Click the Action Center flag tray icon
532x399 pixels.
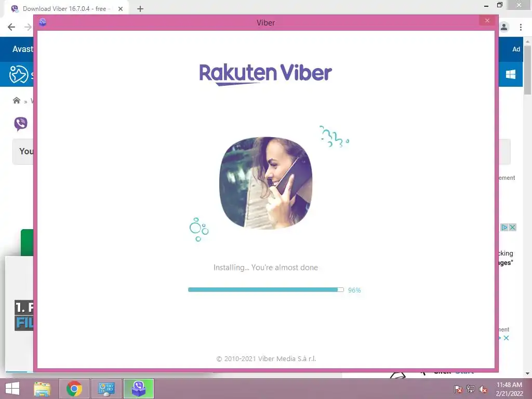(x=458, y=389)
